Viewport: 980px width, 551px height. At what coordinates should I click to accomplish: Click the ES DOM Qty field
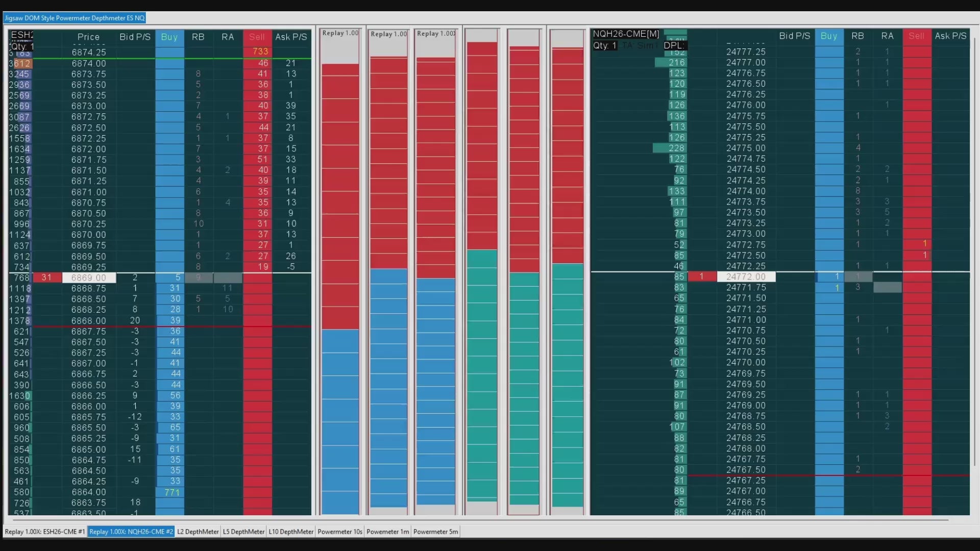point(21,46)
